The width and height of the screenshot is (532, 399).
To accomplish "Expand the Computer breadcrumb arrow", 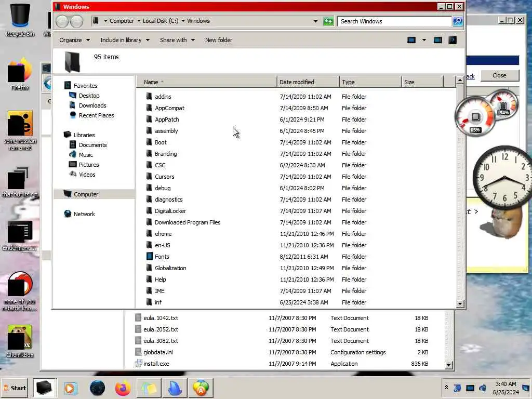I will point(139,21).
